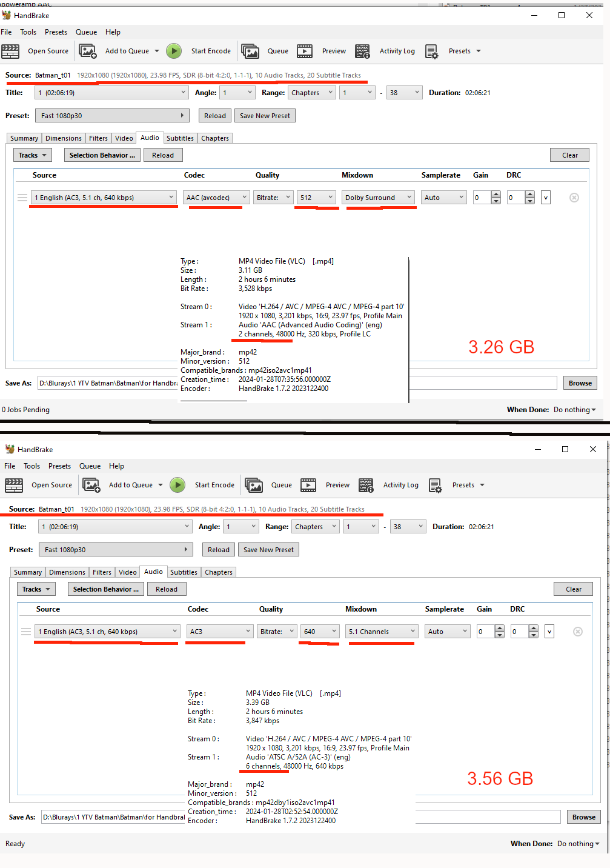
Task: Switch to Video tab in top window
Action: coord(124,138)
